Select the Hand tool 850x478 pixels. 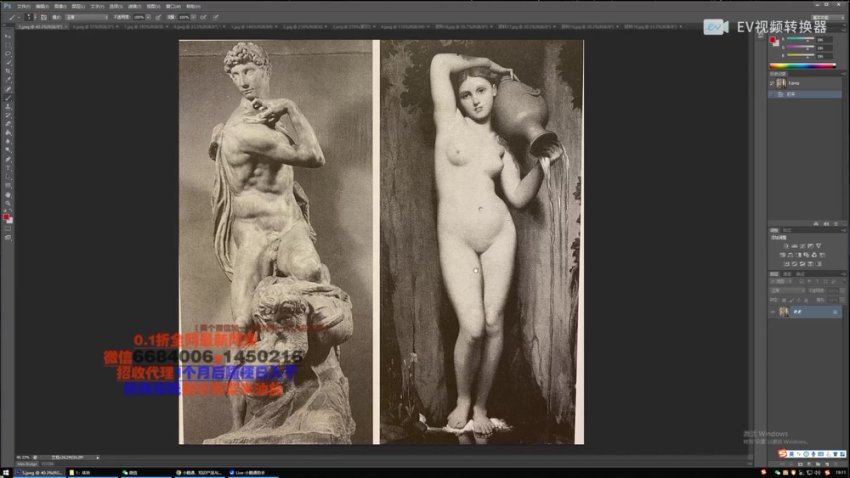(x=8, y=193)
